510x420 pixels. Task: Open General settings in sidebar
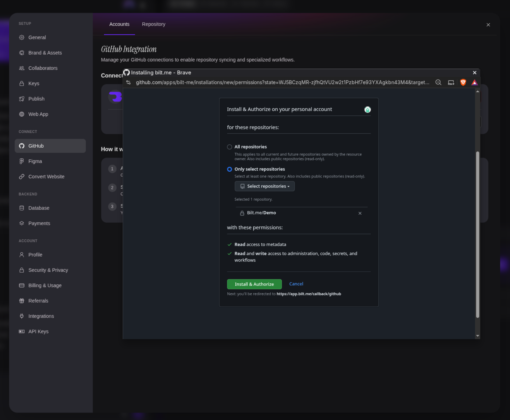pyautogui.click(x=50, y=37)
